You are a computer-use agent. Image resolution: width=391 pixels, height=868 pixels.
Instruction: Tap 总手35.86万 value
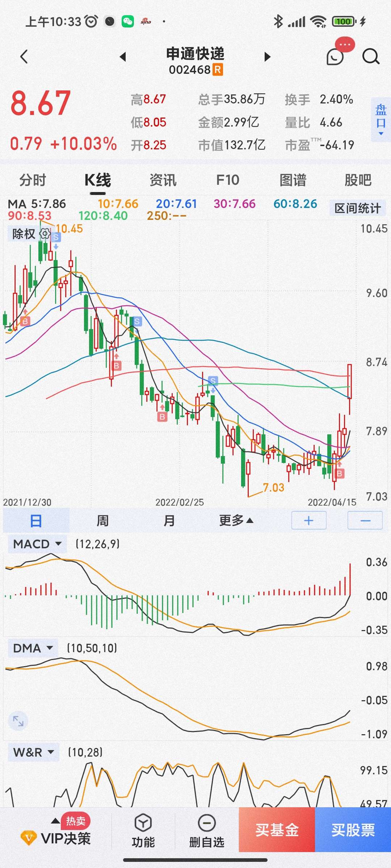click(232, 99)
